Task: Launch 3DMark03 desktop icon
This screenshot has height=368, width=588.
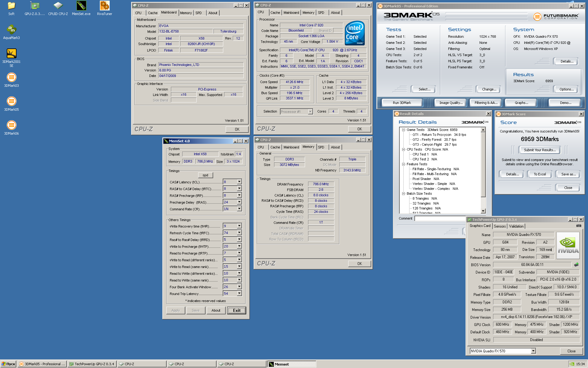Action: tap(11, 80)
